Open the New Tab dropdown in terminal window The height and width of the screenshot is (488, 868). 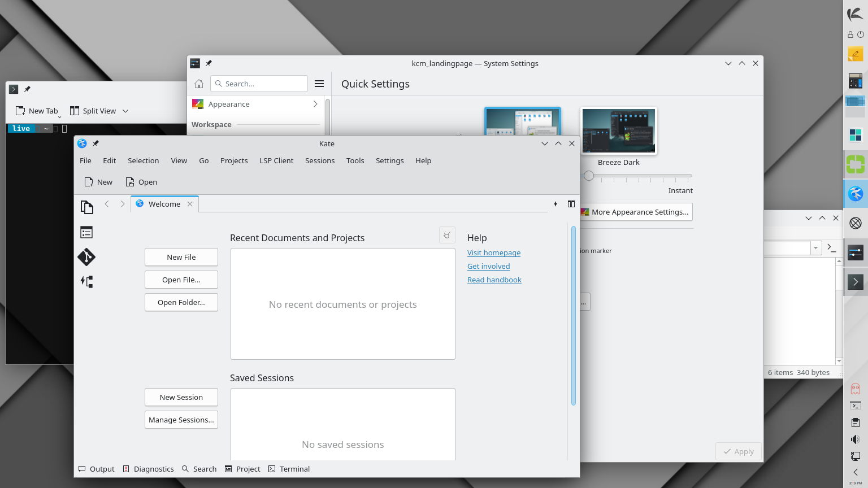[59, 116]
